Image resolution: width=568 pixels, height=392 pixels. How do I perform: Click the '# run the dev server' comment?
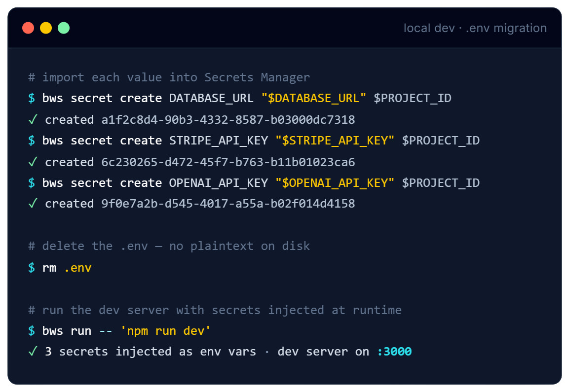coord(215,310)
